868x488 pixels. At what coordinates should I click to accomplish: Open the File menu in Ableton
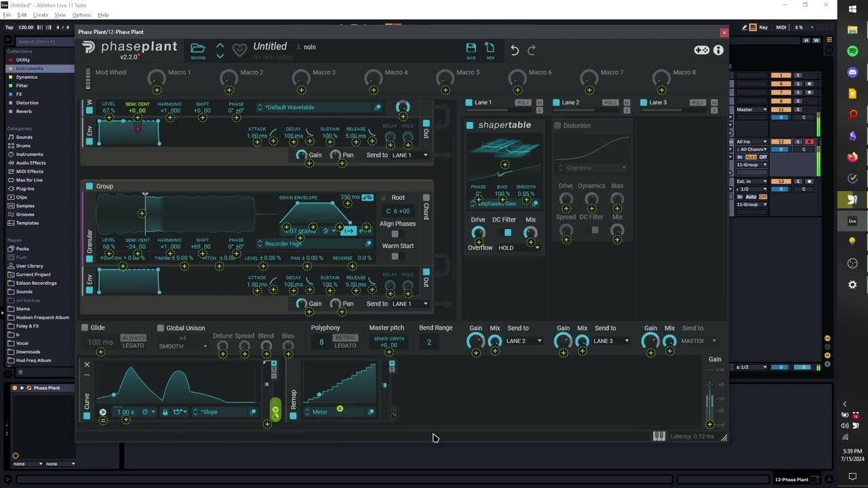(x=7, y=15)
